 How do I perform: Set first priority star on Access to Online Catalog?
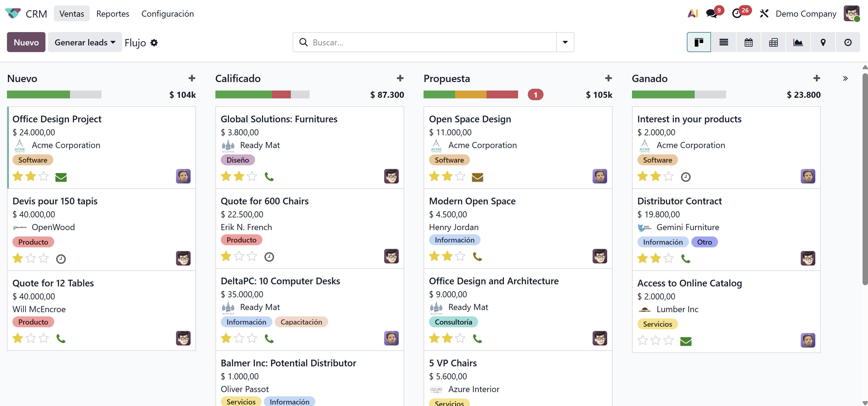point(643,340)
